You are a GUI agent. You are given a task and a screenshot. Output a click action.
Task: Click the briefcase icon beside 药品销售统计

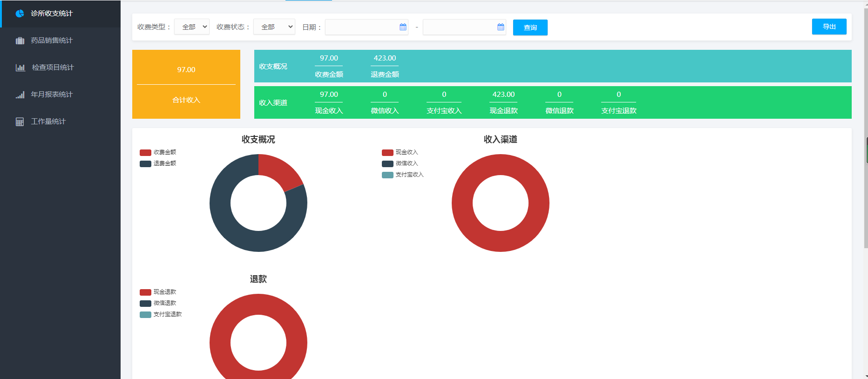point(20,41)
